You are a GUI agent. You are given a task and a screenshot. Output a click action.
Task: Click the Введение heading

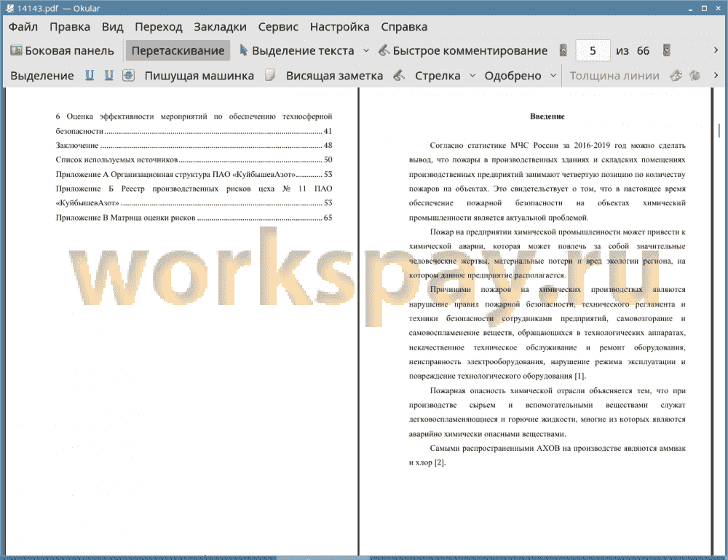tap(547, 117)
